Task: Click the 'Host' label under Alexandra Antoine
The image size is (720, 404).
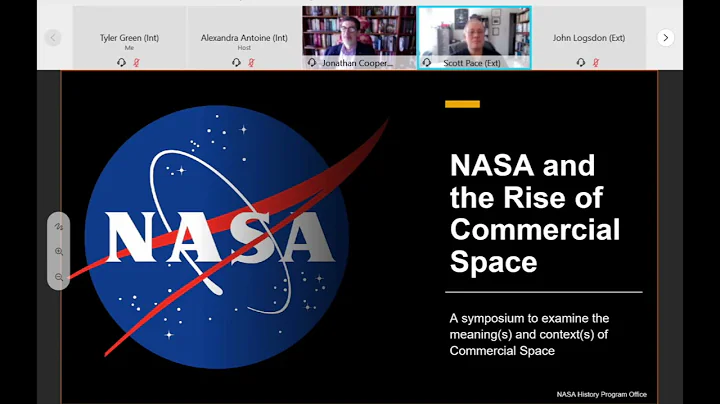Action: pyautogui.click(x=244, y=48)
